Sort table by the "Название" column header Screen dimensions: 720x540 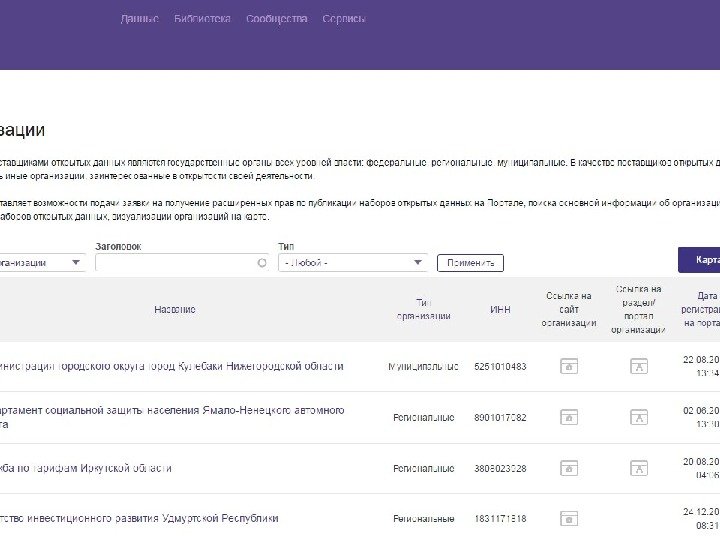pos(175,310)
